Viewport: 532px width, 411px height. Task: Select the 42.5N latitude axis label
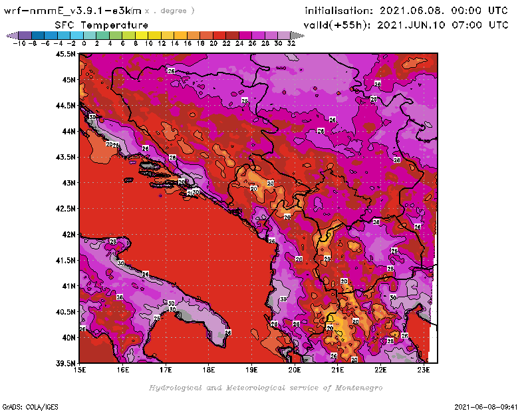[x=65, y=209]
